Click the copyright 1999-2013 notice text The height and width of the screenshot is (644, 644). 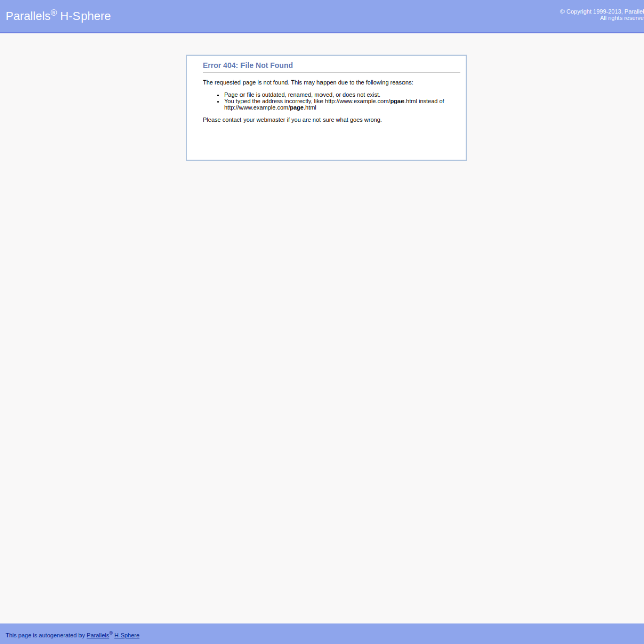coord(602,11)
